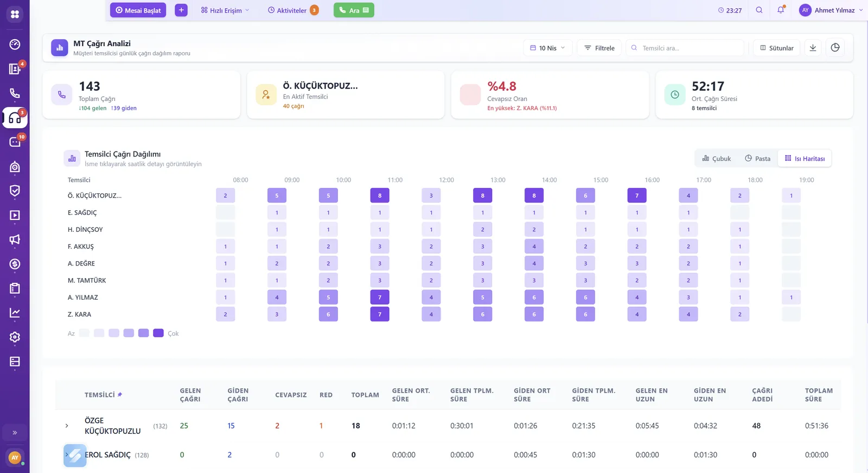Click the green Ara call button
868x473 pixels.
click(354, 10)
